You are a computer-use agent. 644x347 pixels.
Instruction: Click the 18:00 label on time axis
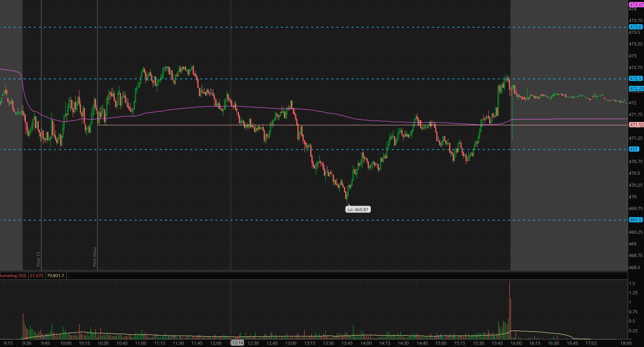[x=626, y=343]
